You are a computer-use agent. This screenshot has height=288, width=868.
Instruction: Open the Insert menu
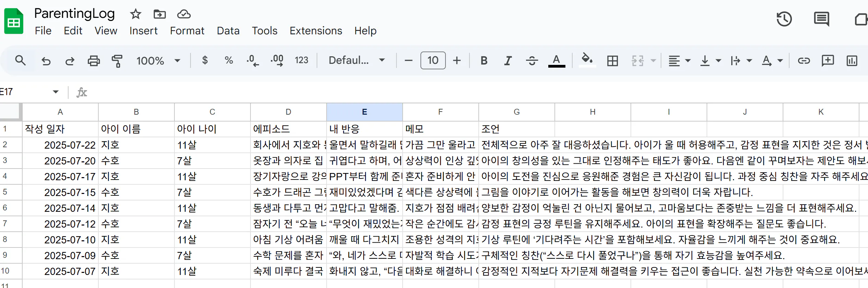[144, 31]
